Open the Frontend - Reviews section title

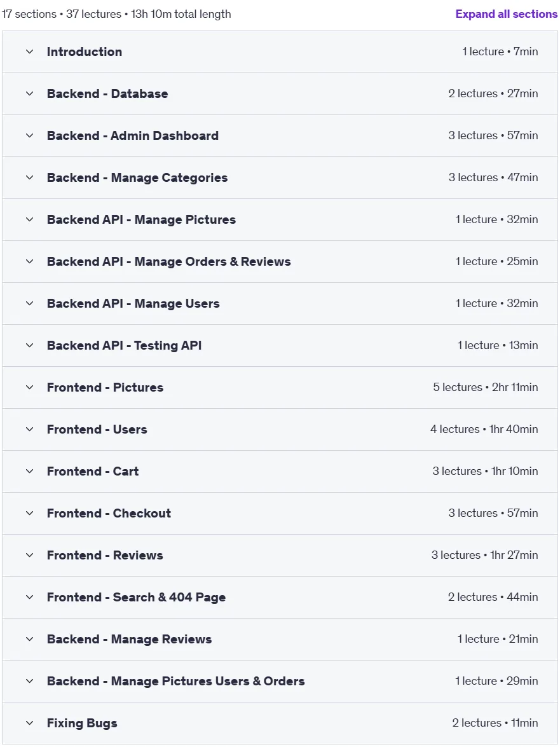pyautogui.click(x=105, y=555)
